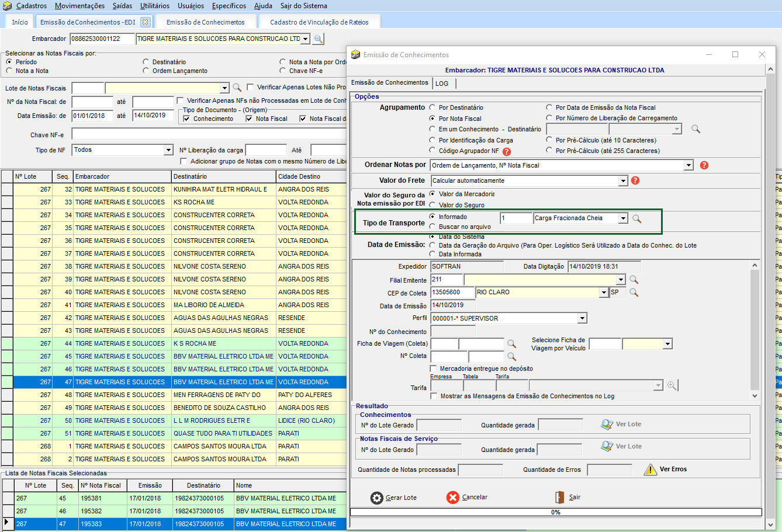Click the Código Agrupador NF help icon
The image size is (782, 532).
507,151
